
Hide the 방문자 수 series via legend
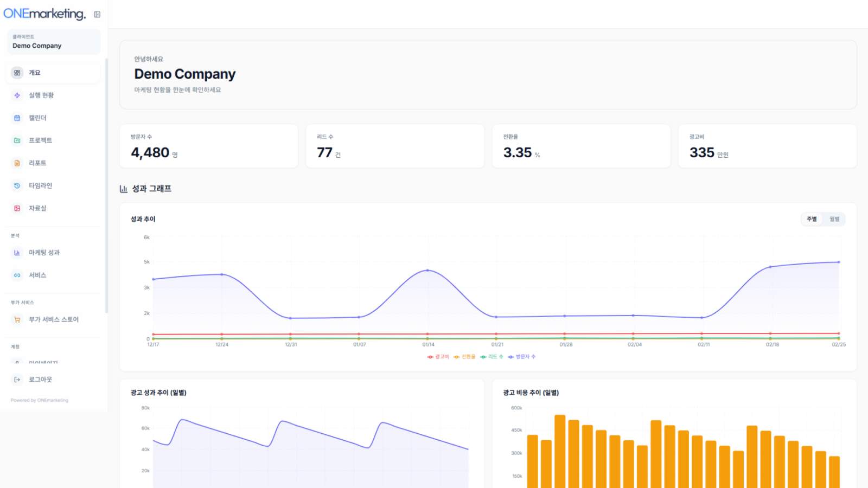522,357
